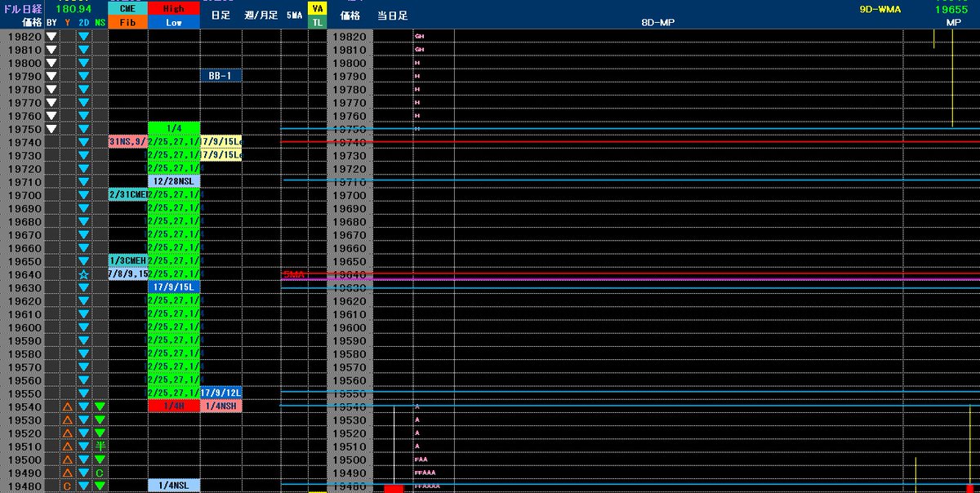Click the green triangle in row 19540
Viewport: 980px width, 493px height.
coord(100,406)
